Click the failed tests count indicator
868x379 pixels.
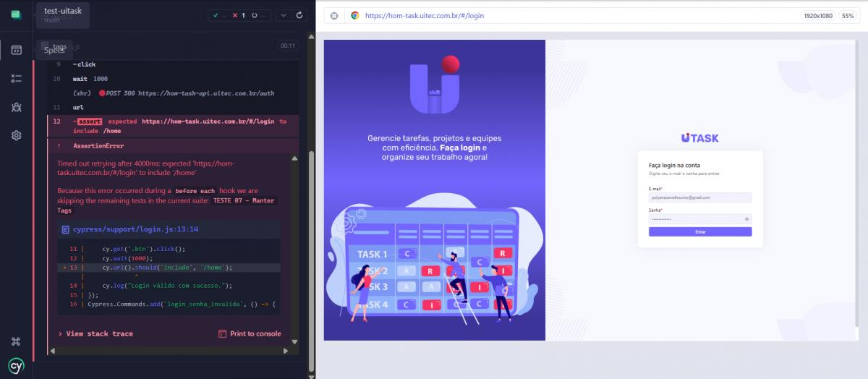(x=238, y=15)
